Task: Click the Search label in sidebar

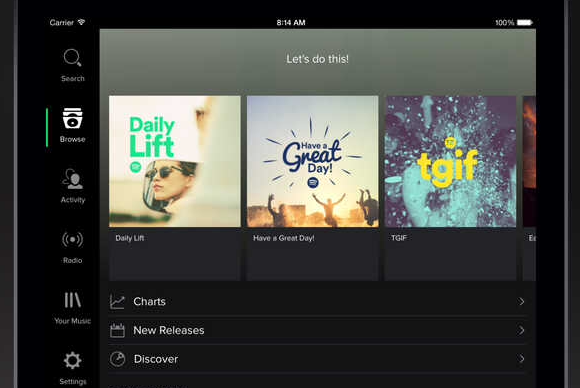Action: coord(73,78)
